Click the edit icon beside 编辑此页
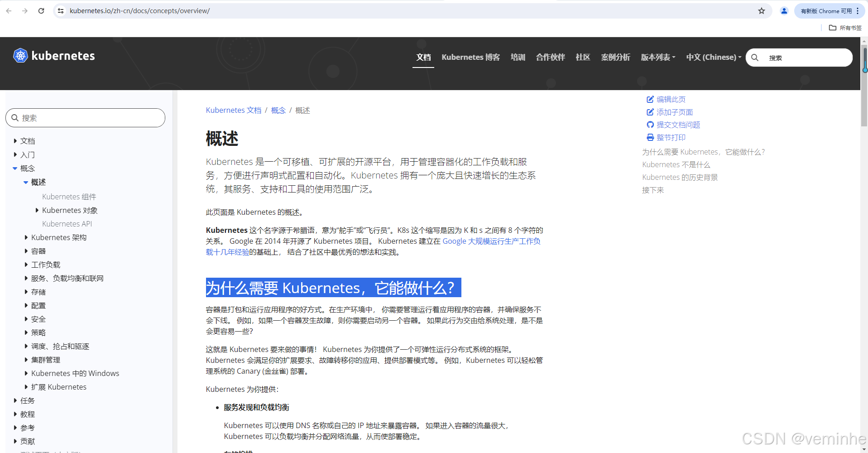 point(650,99)
